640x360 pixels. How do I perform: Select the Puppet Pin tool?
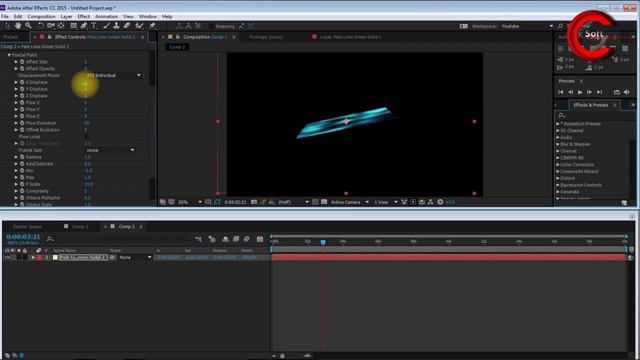(152, 26)
